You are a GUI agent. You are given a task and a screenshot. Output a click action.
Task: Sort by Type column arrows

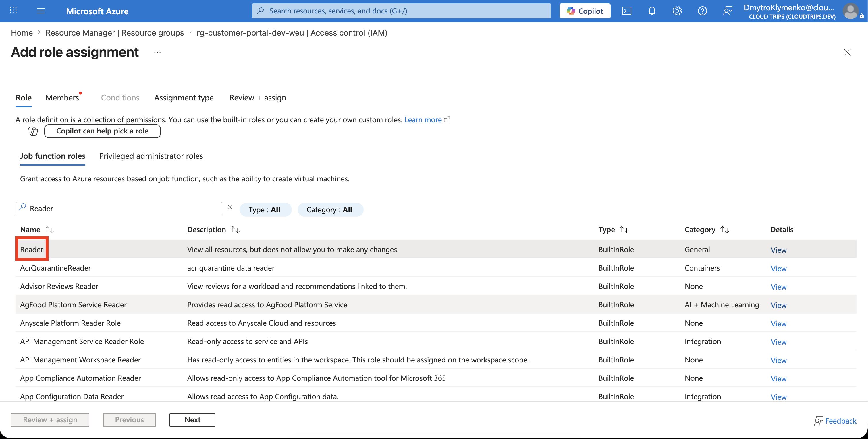pyautogui.click(x=624, y=230)
